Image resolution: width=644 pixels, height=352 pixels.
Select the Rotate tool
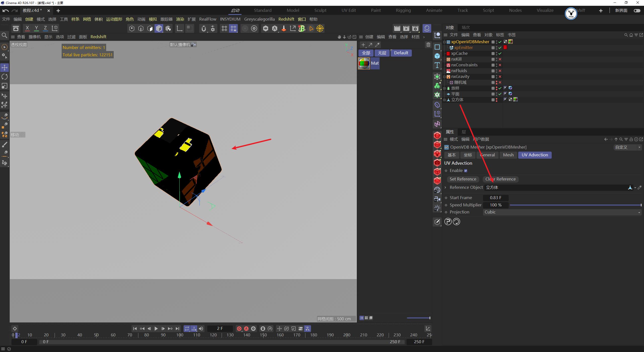[x=4, y=77]
